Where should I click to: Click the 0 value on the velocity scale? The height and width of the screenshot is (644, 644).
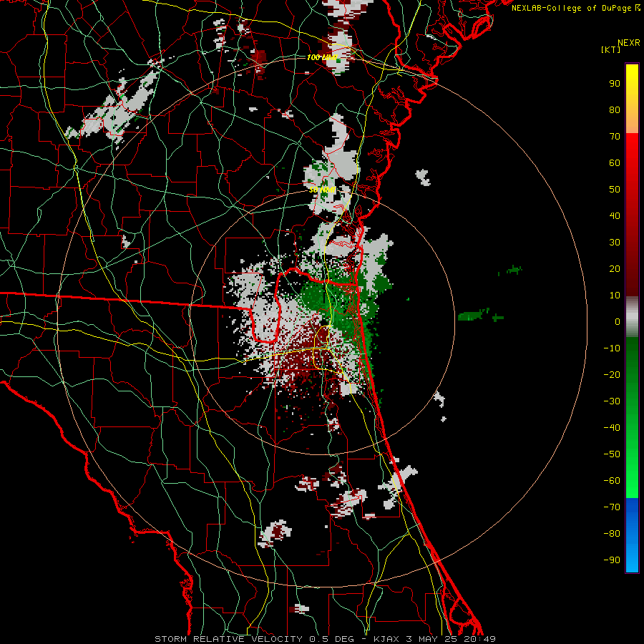click(x=618, y=322)
